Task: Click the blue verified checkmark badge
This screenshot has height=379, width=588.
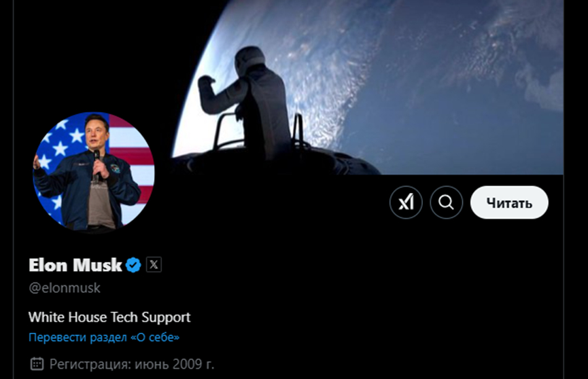Action: pyautogui.click(x=133, y=265)
